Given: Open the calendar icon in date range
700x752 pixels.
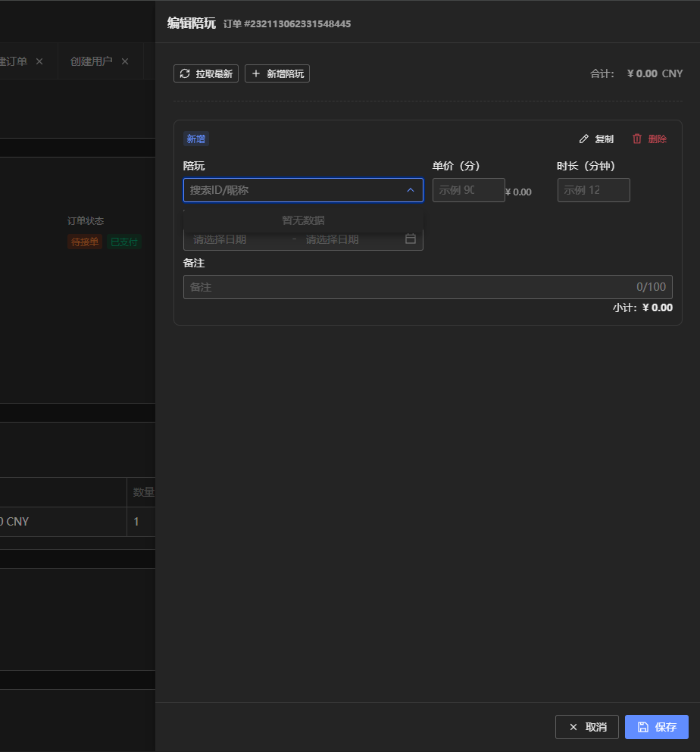Looking at the screenshot, I should (x=411, y=239).
